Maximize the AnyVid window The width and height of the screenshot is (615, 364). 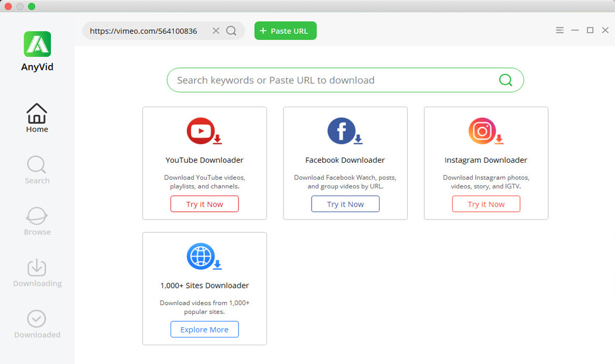590,30
